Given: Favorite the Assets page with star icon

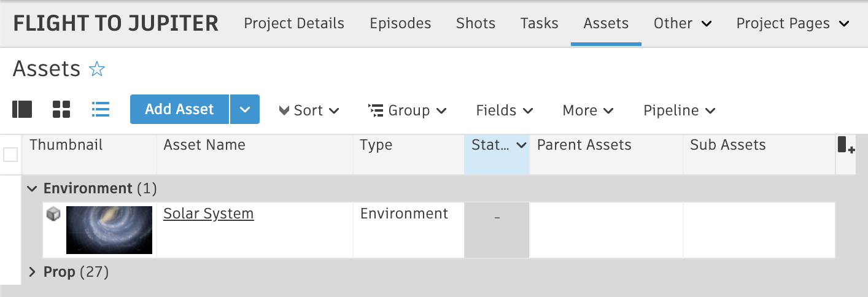Looking at the screenshot, I should coord(97,69).
